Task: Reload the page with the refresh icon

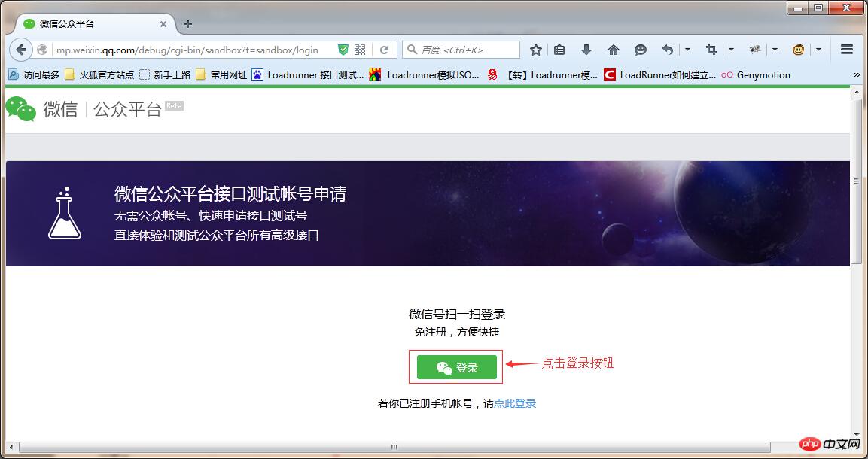Action: click(x=385, y=49)
